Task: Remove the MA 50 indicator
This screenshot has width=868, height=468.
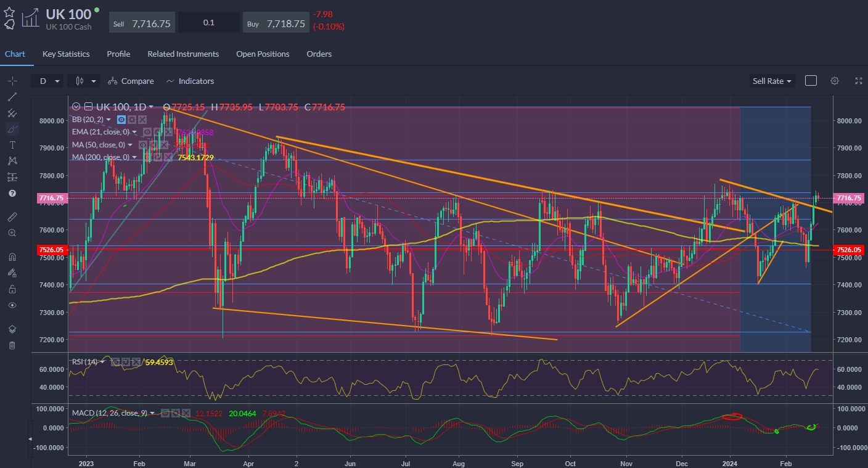Action: click(164, 145)
